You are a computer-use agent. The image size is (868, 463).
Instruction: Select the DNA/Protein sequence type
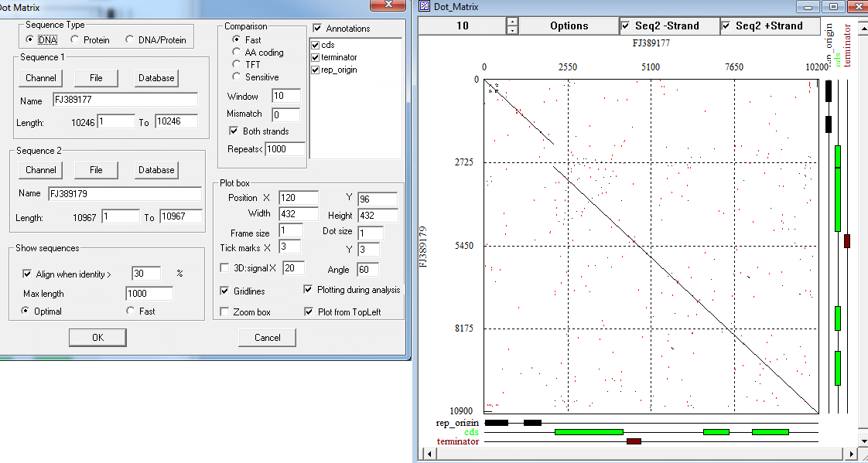click(x=129, y=40)
